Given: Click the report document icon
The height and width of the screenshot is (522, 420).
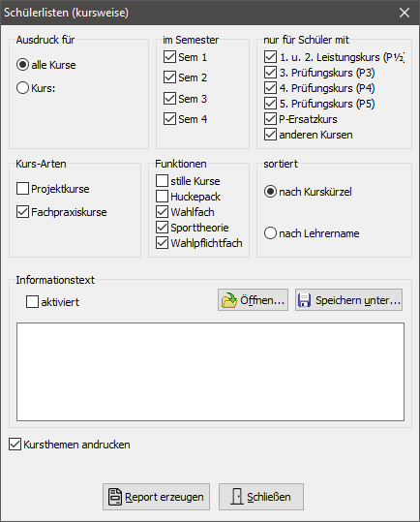Looking at the screenshot, I should (115, 497).
